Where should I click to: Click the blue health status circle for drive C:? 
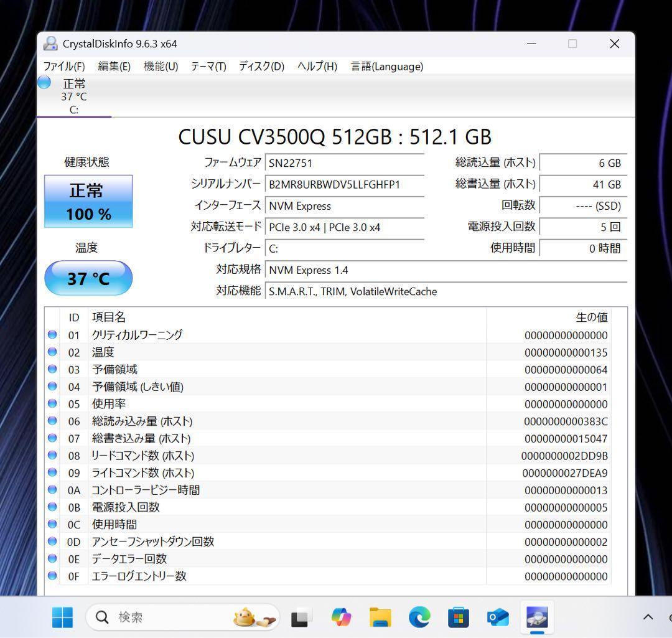(44, 82)
